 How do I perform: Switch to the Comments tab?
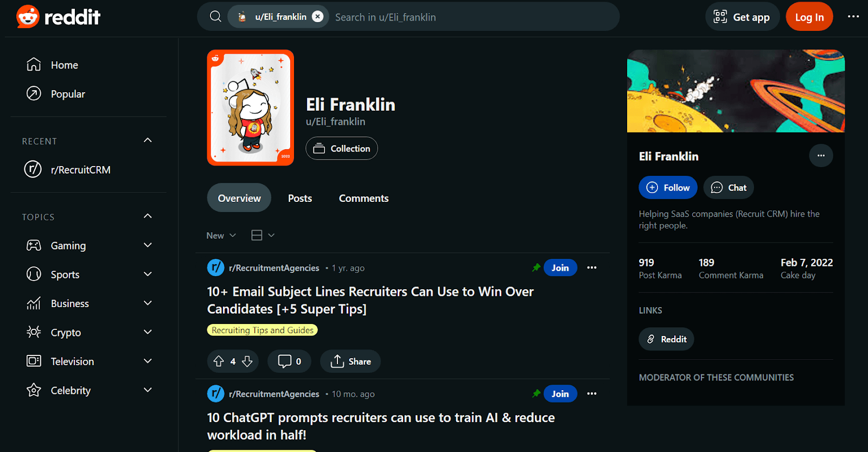point(363,198)
